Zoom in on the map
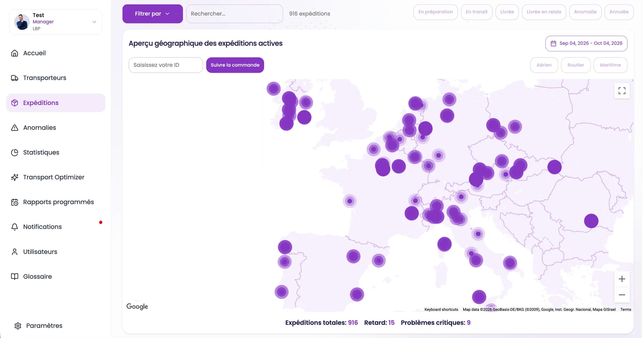 pos(622,279)
